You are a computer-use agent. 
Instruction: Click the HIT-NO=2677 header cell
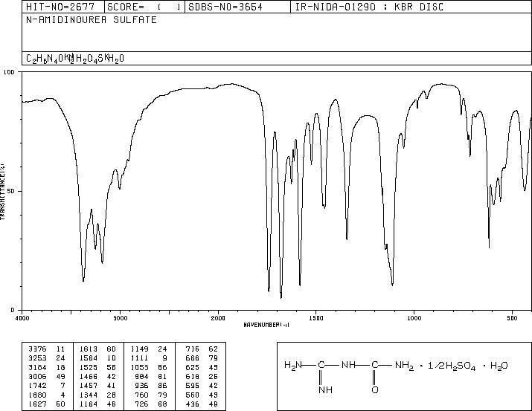coord(63,7)
